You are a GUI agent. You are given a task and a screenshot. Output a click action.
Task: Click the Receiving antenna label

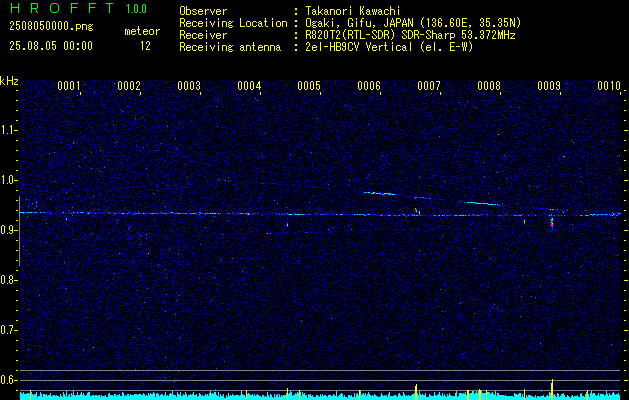[x=230, y=47]
